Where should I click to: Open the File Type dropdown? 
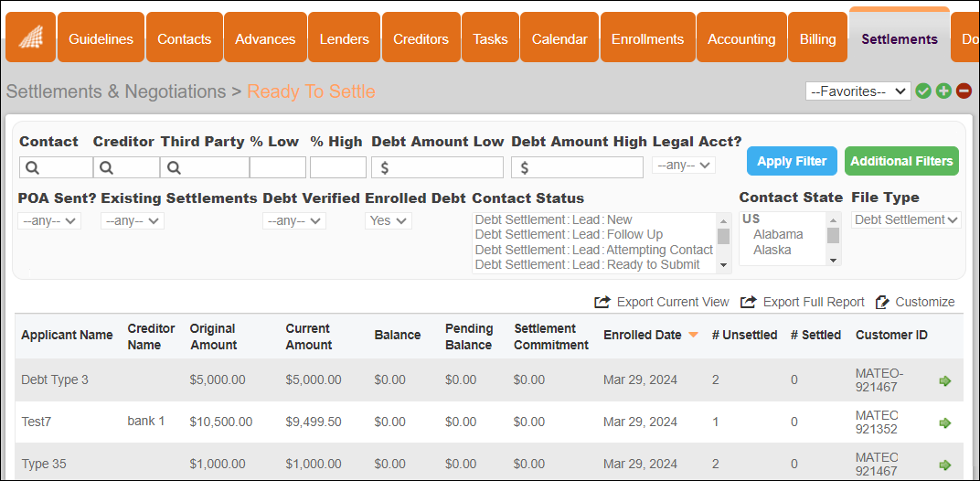pyautogui.click(x=906, y=219)
